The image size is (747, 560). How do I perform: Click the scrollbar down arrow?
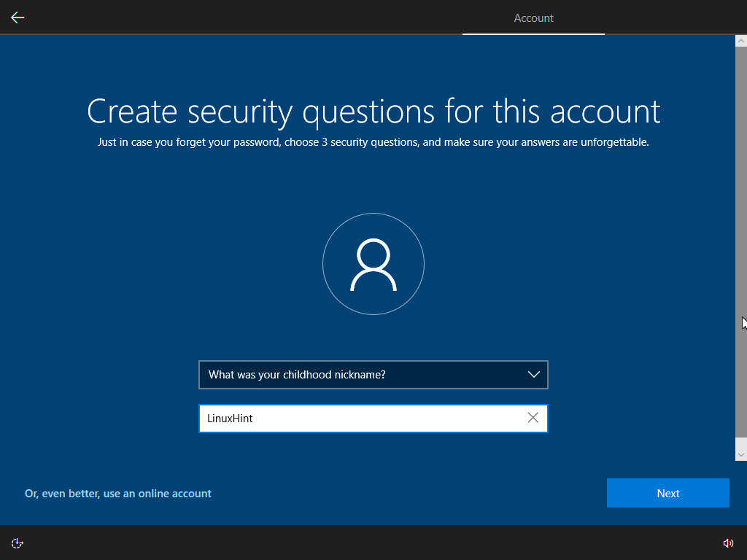(x=741, y=455)
